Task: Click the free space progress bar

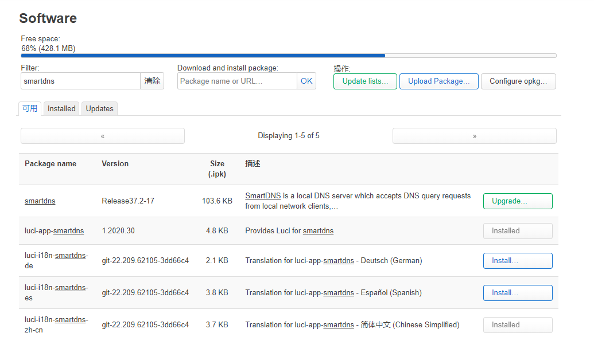Action: [x=288, y=56]
